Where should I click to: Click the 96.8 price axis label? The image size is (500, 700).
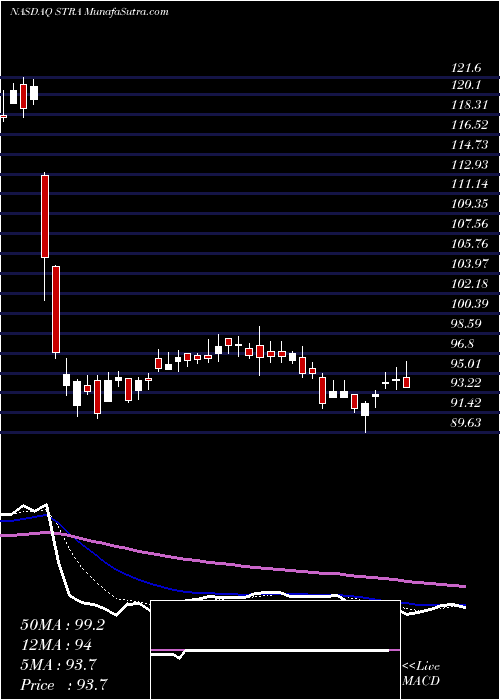click(x=463, y=343)
